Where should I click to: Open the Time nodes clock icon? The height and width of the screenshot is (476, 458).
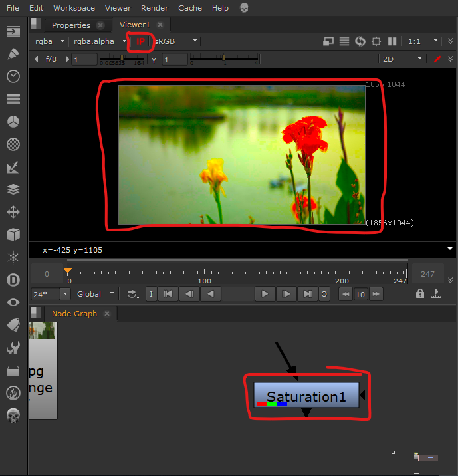tap(13, 76)
